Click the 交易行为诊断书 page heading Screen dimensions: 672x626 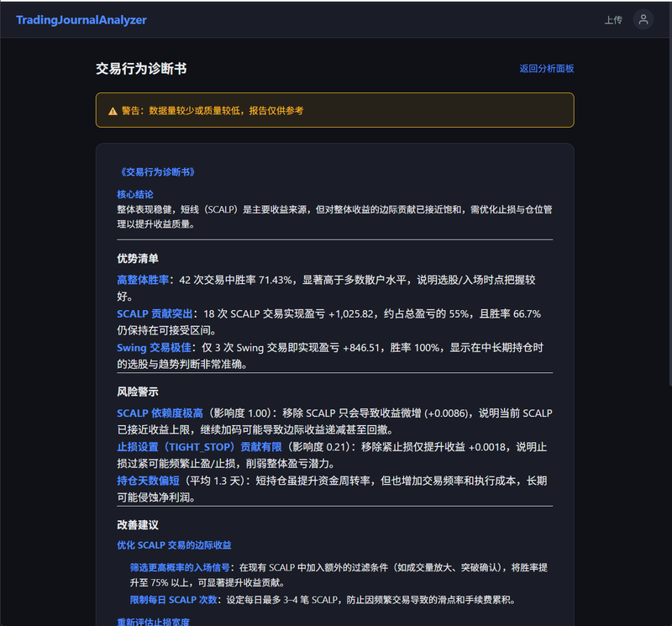(141, 69)
